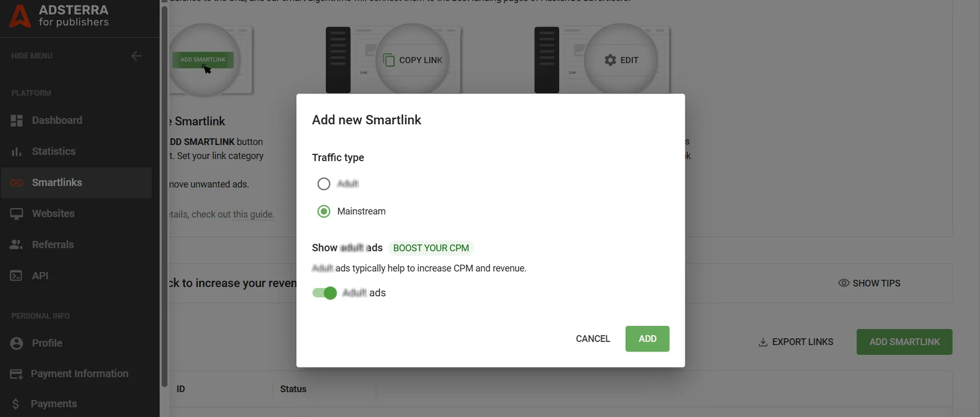Open Dashboard in the sidebar
The width and height of the screenshot is (980, 417).
(76, 120)
